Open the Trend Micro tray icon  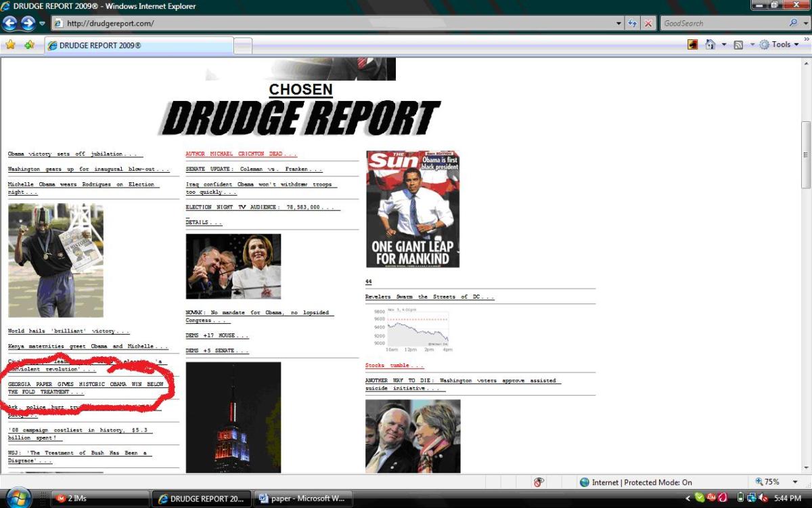click(x=723, y=498)
